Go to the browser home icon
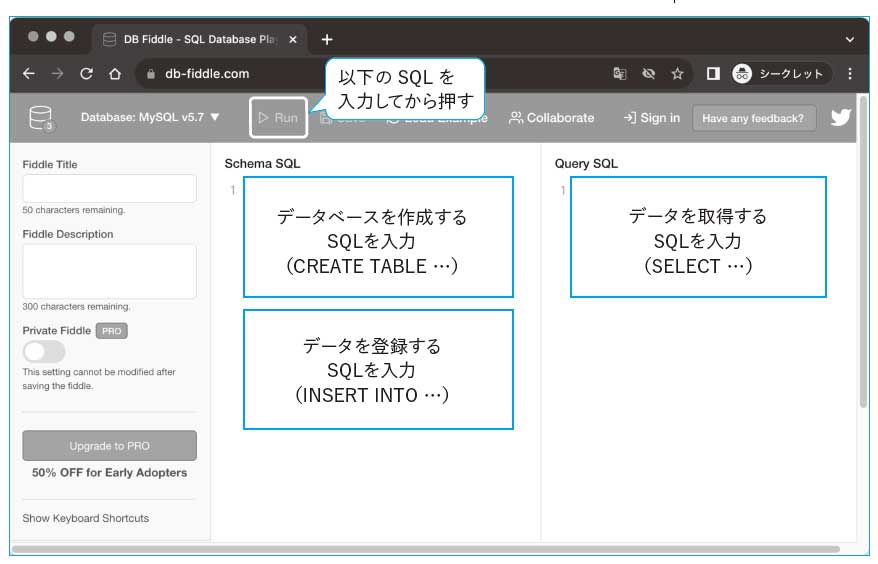 115,73
